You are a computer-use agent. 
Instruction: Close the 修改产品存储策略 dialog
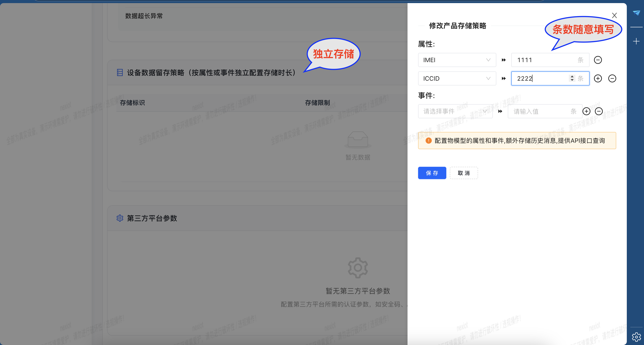click(x=614, y=15)
